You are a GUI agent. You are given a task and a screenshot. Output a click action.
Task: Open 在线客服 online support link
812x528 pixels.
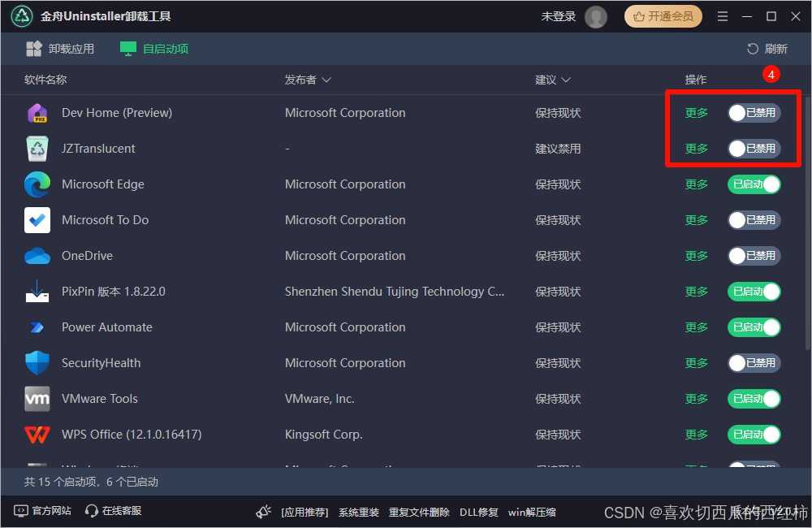(x=114, y=511)
